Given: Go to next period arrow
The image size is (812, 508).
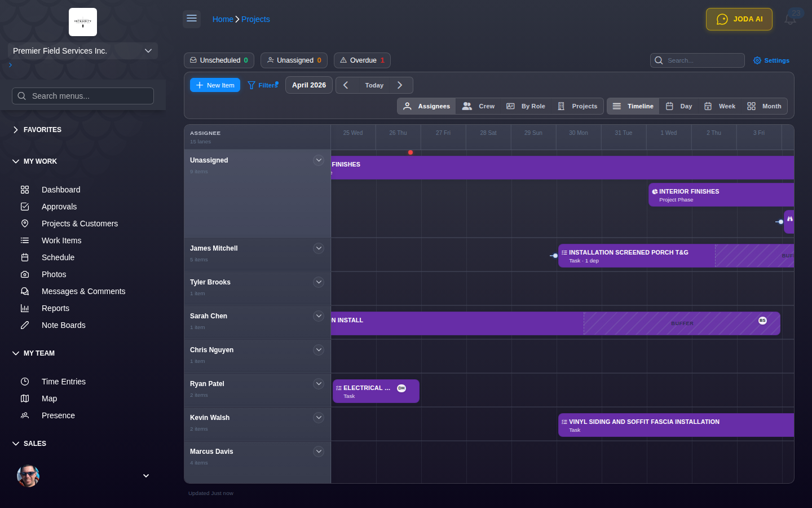Looking at the screenshot, I should coord(400,85).
